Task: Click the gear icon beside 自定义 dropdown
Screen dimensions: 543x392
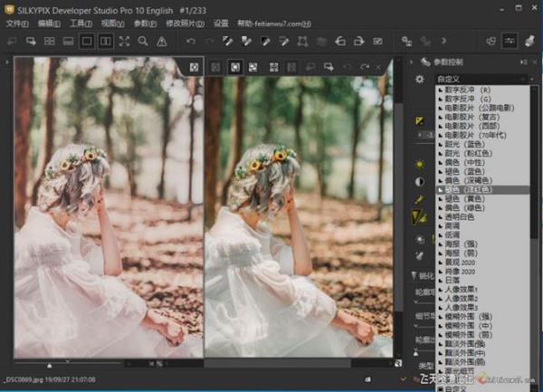Action: 419,80
